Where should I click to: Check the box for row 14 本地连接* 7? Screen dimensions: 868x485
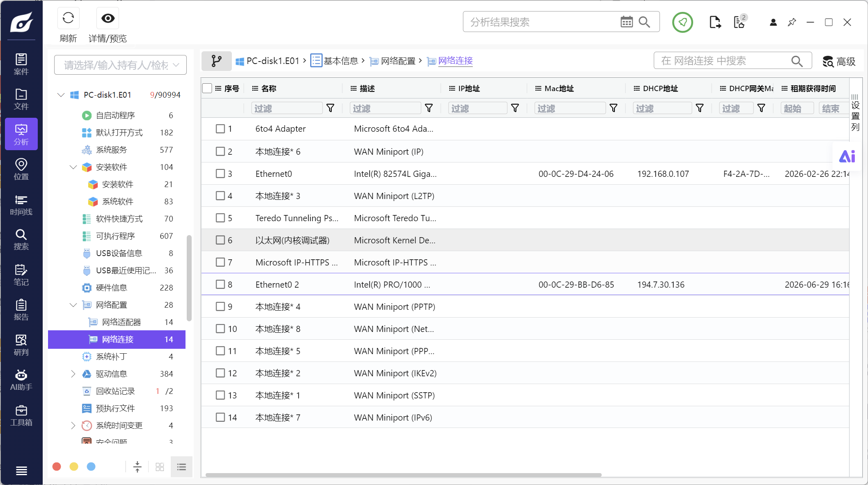[x=220, y=417]
